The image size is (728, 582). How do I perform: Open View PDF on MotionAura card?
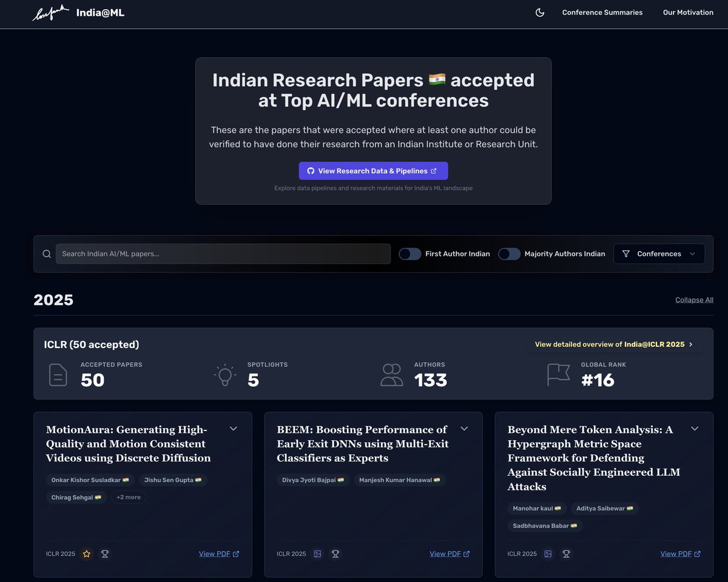coord(219,554)
